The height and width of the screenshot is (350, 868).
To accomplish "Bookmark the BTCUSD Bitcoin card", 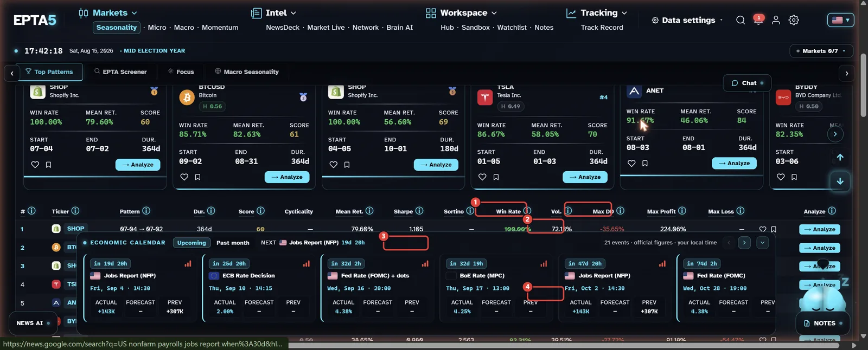I will point(197,177).
